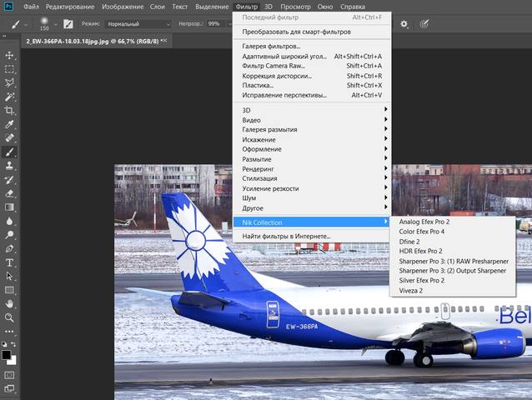Select the Dodge tool
Screen dimensions: 532x400
9,235
